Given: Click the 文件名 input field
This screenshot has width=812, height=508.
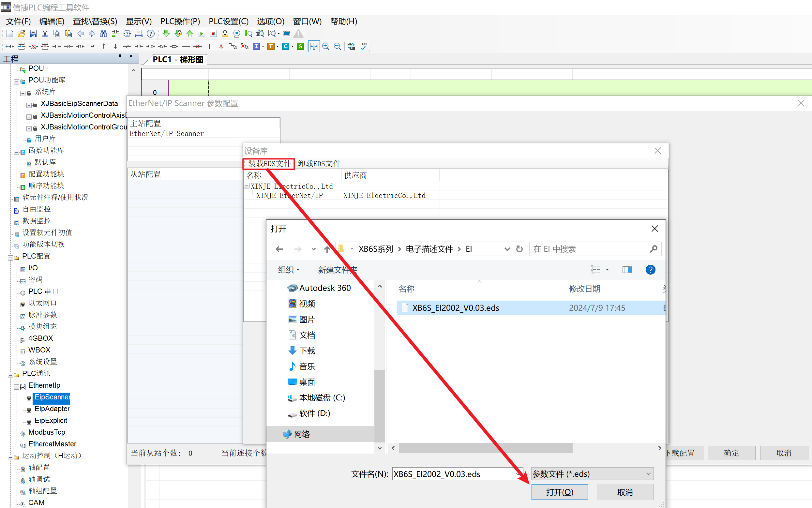Looking at the screenshot, I should (x=457, y=474).
